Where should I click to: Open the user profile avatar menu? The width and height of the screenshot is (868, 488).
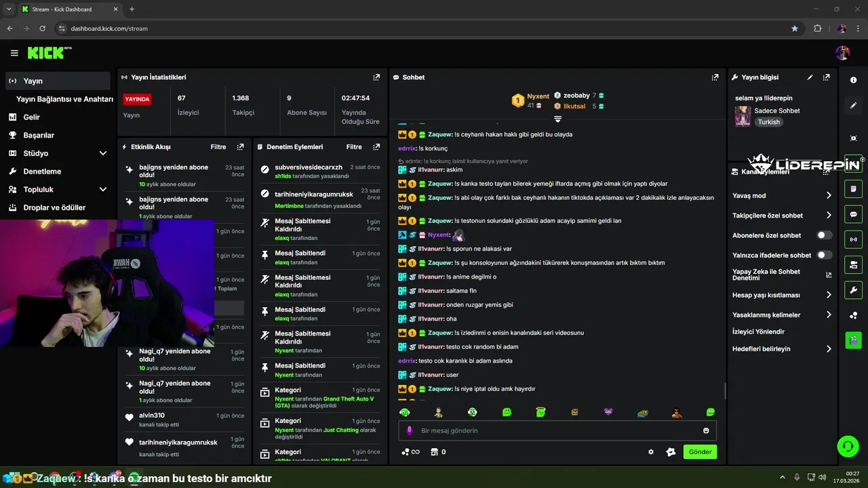pyautogui.click(x=842, y=53)
